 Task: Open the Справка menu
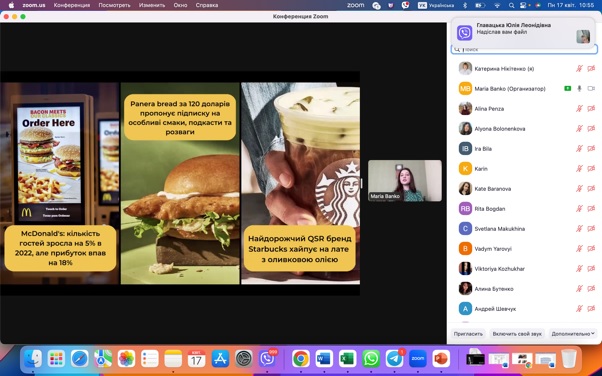[x=207, y=5]
